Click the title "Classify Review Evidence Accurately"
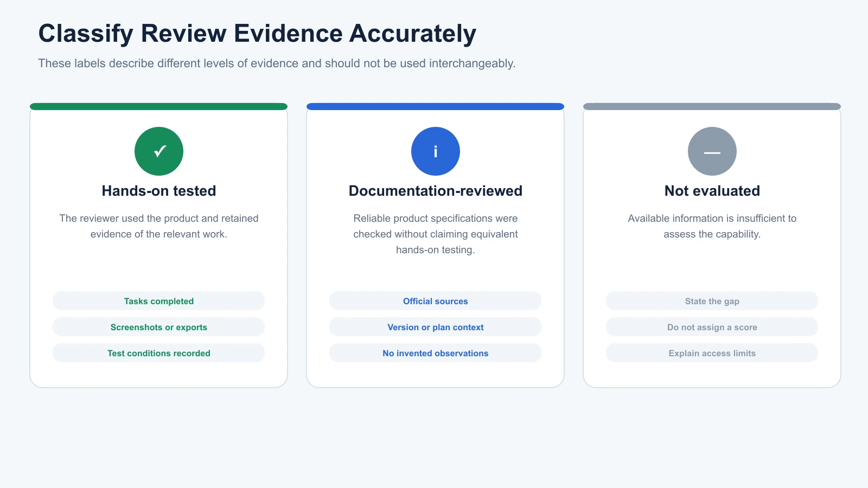The height and width of the screenshot is (488, 868). point(257,34)
